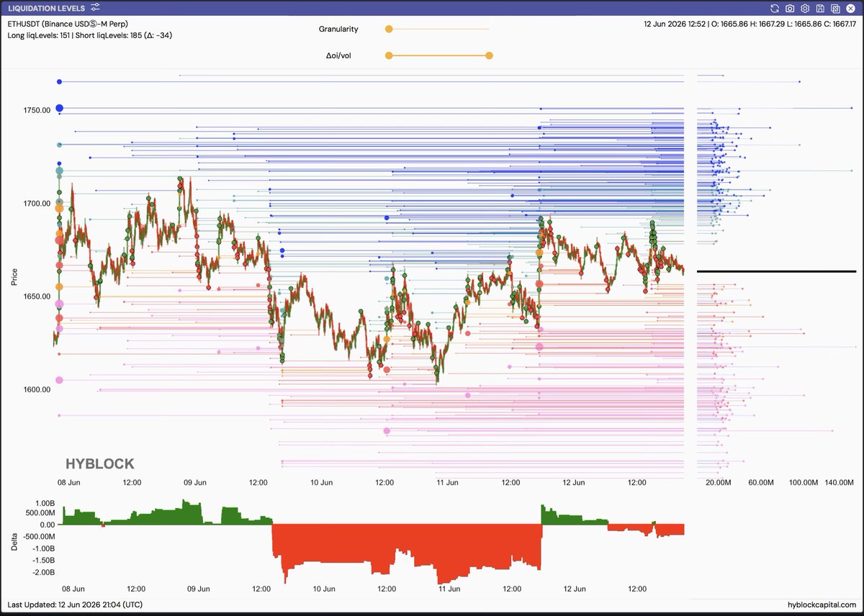This screenshot has width=864, height=616.
Task: Click the duplicate panel icon
Action: (x=835, y=9)
